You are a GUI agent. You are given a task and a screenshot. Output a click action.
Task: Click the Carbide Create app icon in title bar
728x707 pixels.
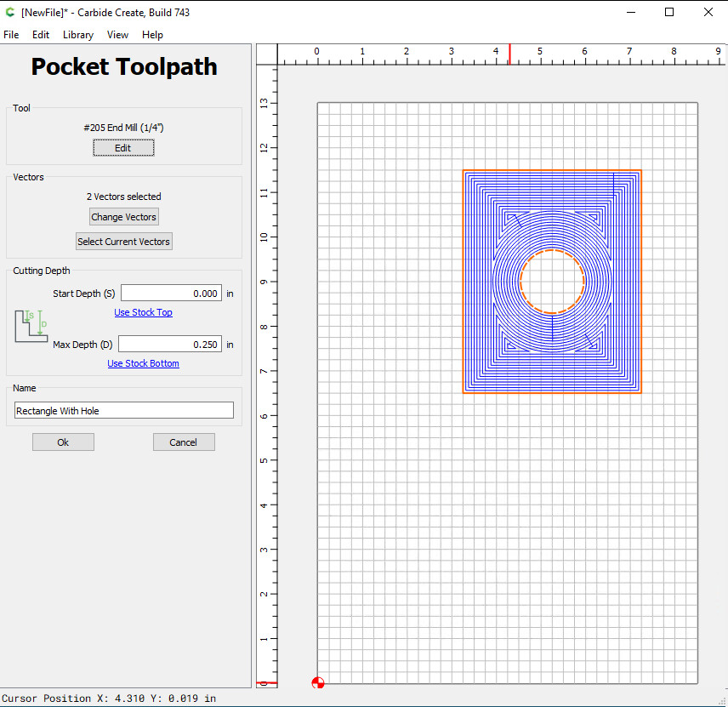point(10,13)
